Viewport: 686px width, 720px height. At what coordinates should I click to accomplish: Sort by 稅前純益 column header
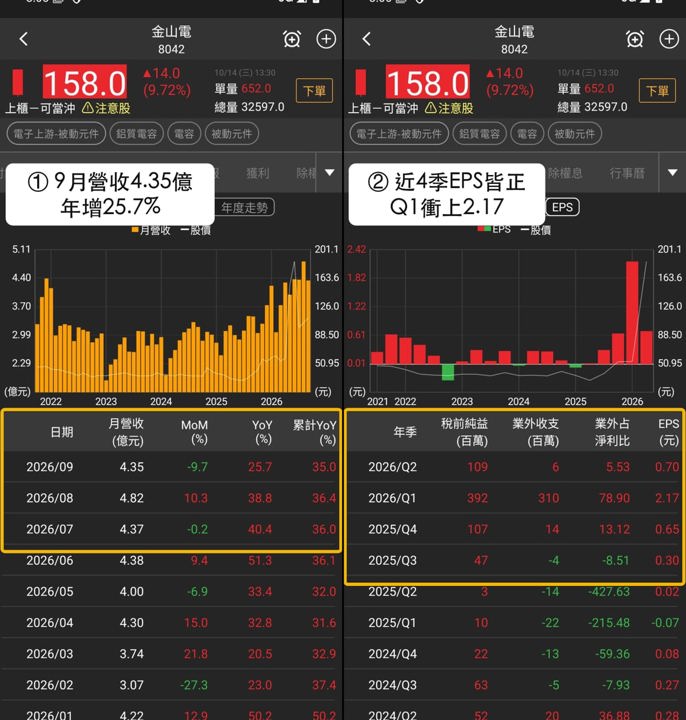[465, 432]
